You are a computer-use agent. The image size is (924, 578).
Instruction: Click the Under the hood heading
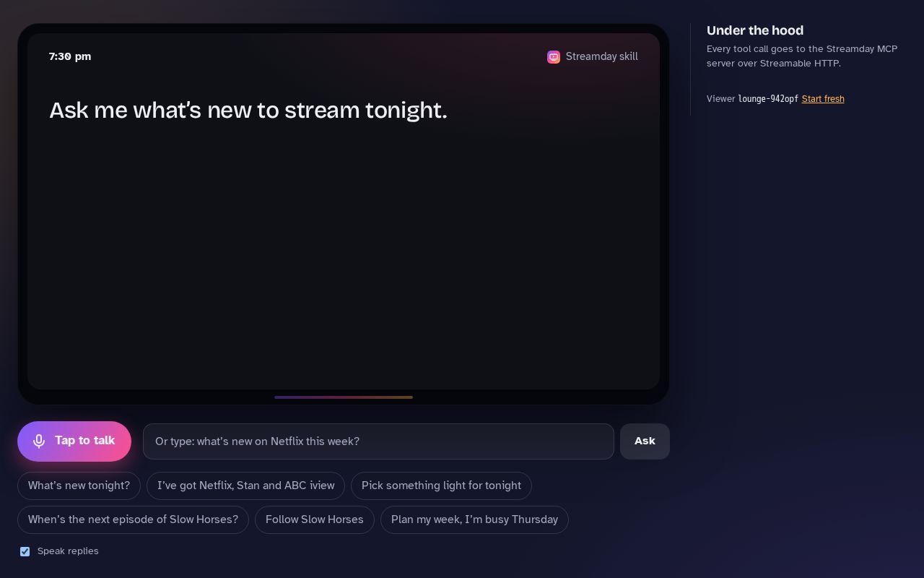pyautogui.click(x=755, y=30)
